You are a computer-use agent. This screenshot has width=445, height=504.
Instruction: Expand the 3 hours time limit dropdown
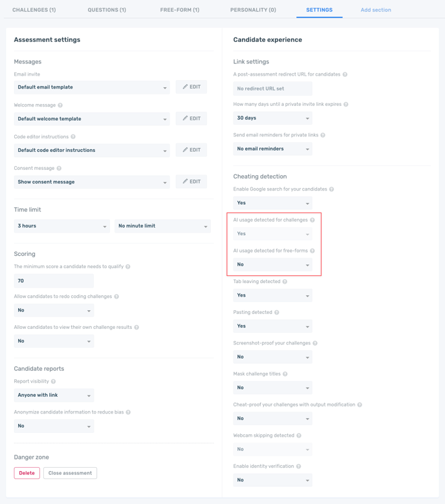pyautogui.click(x=61, y=226)
